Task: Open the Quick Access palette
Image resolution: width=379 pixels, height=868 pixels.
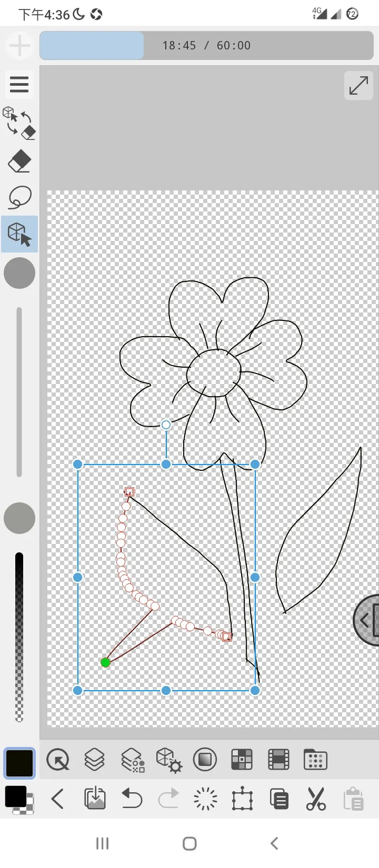Action: click(57, 760)
